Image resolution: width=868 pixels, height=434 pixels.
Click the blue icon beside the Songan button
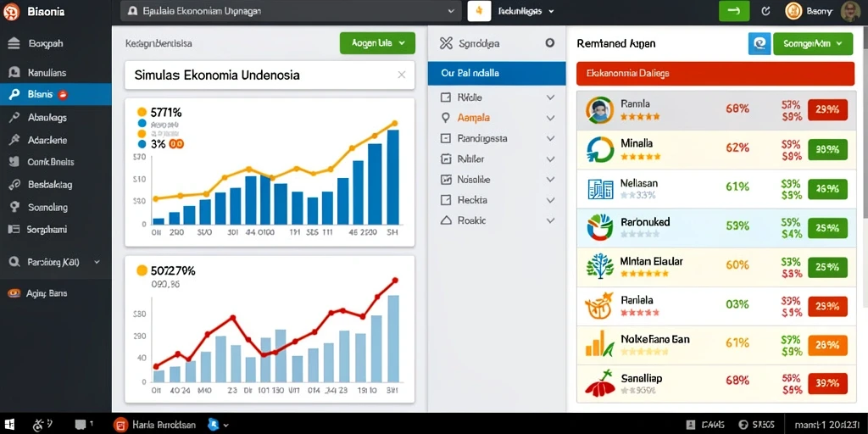point(759,43)
